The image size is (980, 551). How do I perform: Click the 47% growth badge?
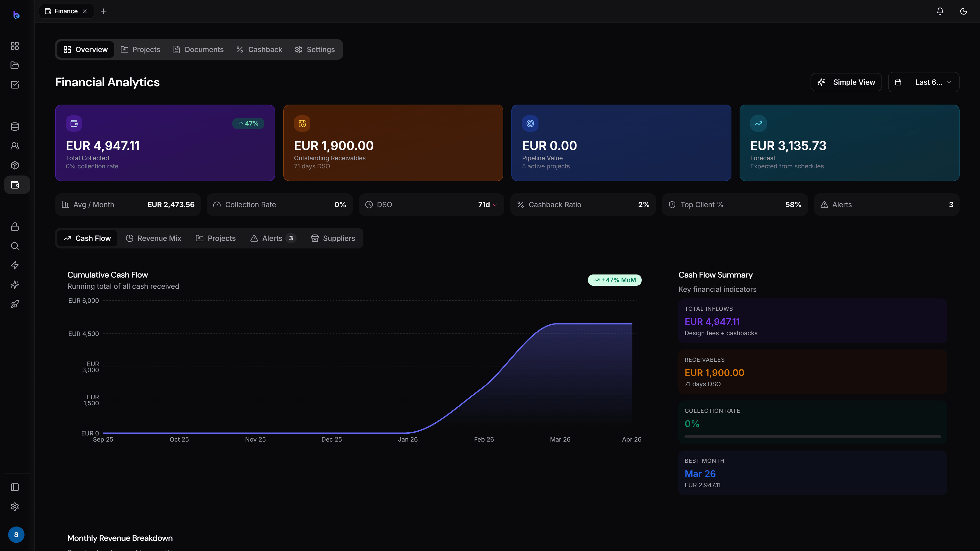pos(248,123)
